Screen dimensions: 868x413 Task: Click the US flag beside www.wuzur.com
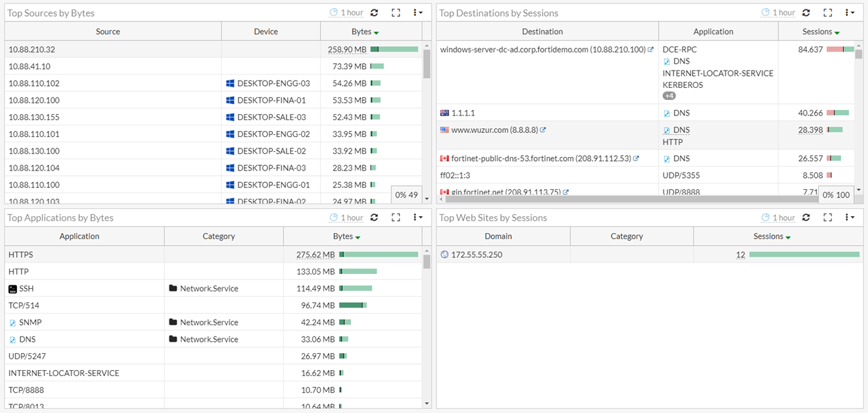pyautogui.click(x=444, y=130)
